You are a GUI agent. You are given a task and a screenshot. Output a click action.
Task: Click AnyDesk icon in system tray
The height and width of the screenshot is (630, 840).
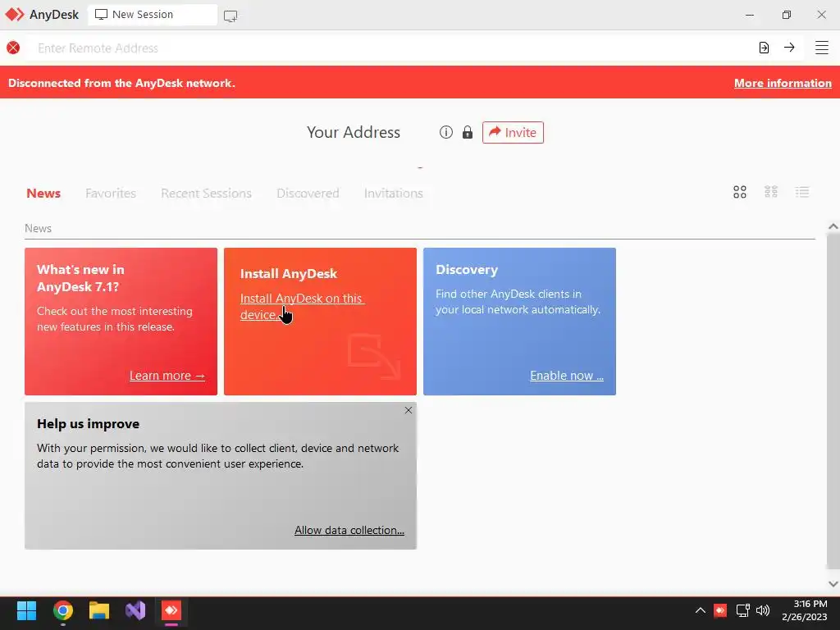(x=720, y=610)
